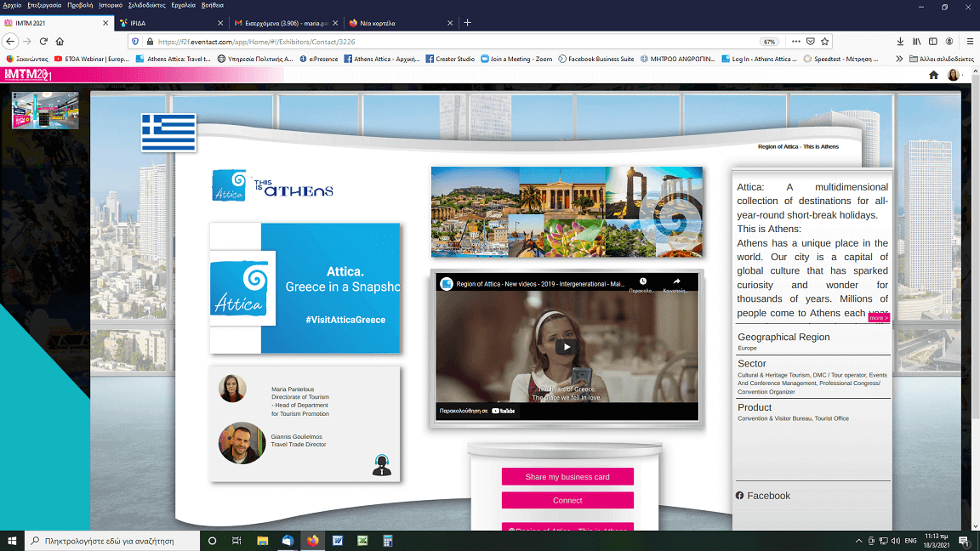Open Calculator from the taskbar
This screenshot has width=980, height=551.
(x=388, y=541)
